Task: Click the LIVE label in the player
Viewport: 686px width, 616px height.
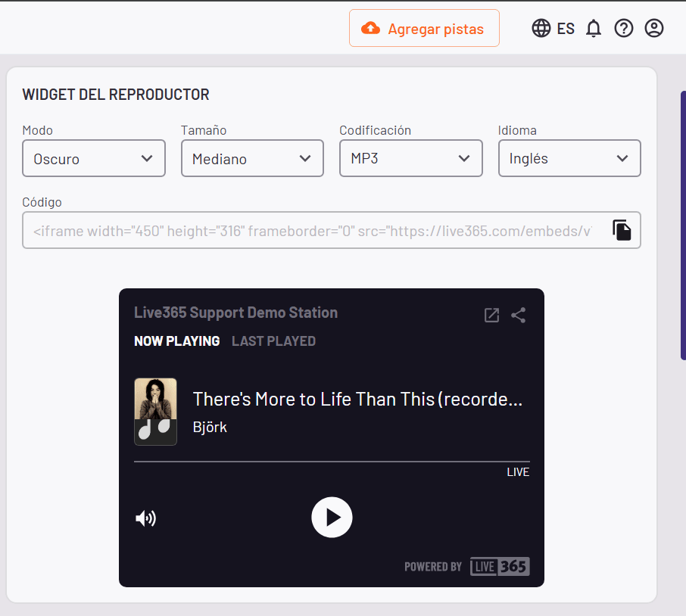Action: (x=518, y=472)
